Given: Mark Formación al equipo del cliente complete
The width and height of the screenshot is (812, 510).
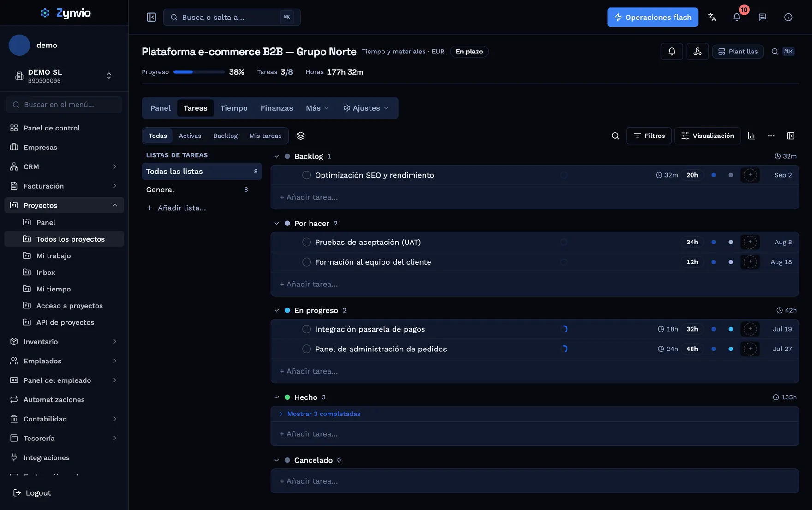Looking at the screenshot, I should (x=306, y=262).
